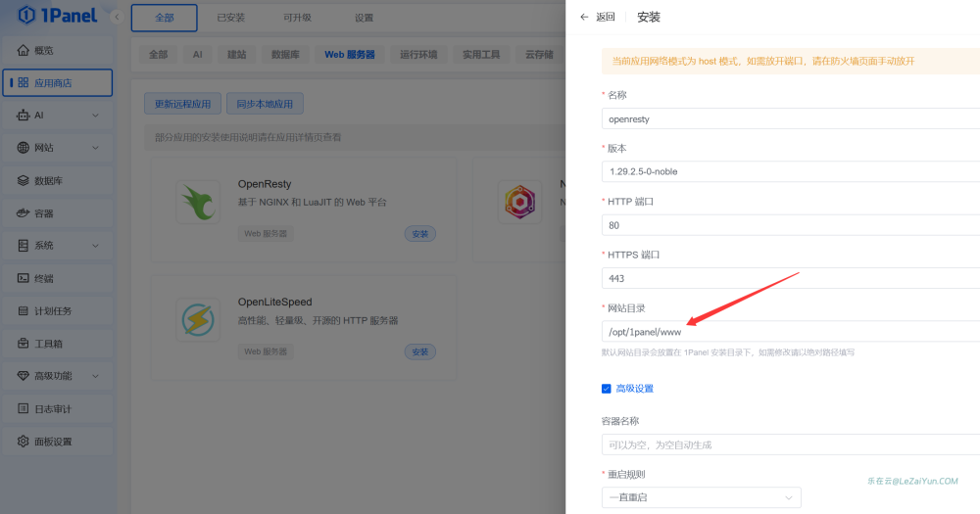Image resolution: width=980 pixels, height=514 pixels.
Task: Click the log icon beside 日志审计
Action: tap(24, 408)
